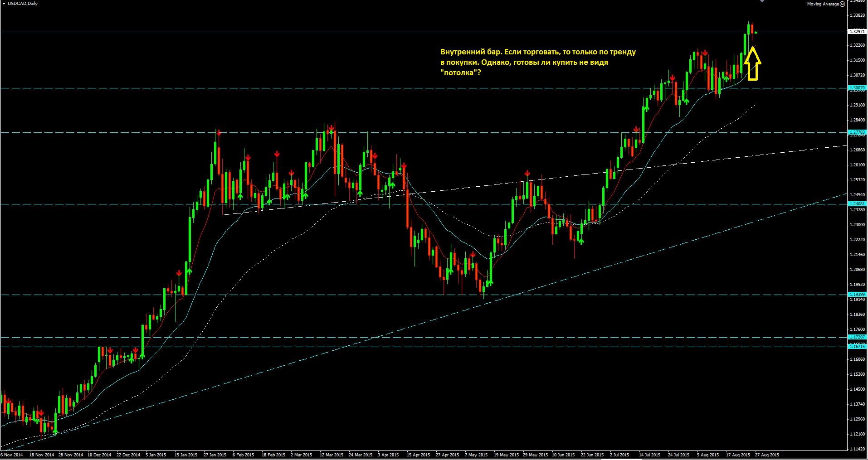Viewport: 868px width, 460px height.
Task: Click the 5 Jan 2015 date label
Action: tap(156, 455)
